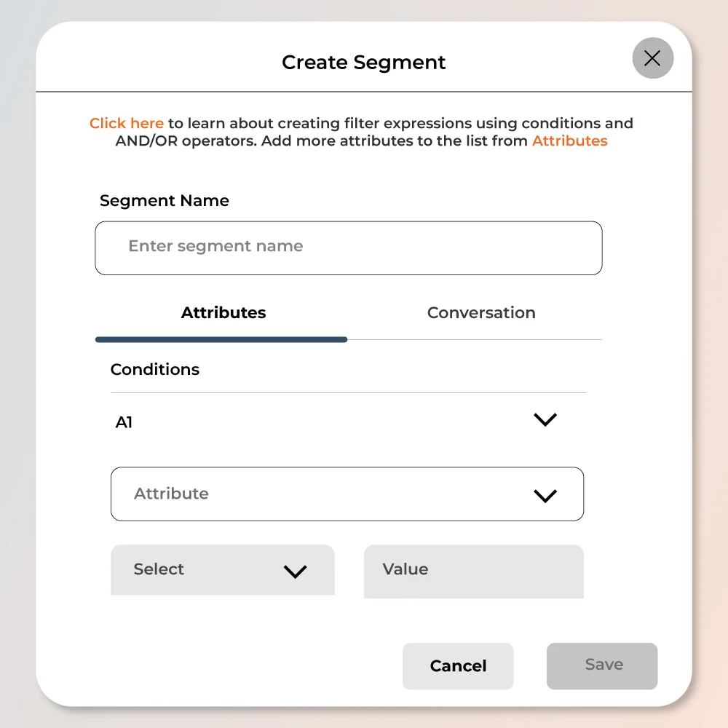Focus the Enter segment name field

[348, 248]
